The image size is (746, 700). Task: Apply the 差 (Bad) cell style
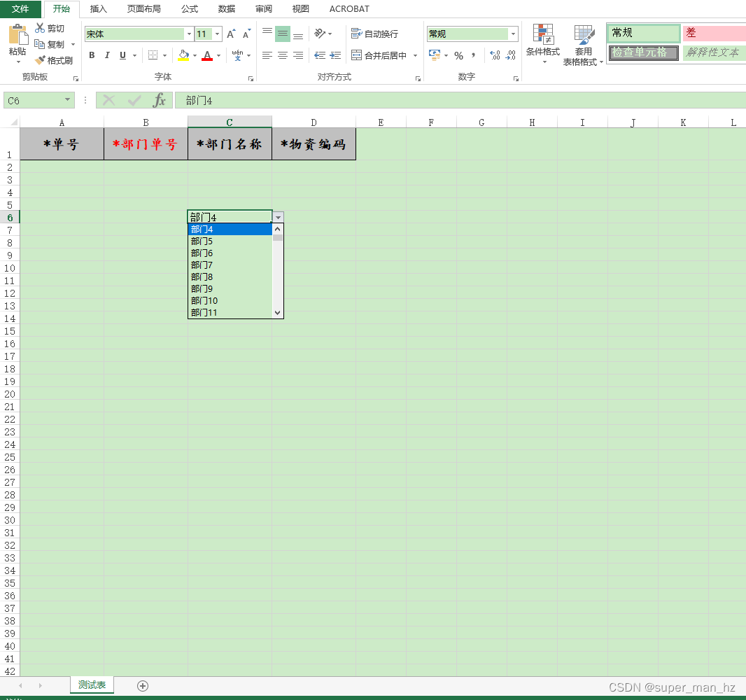pyautogui.click(x=714, y=33)
